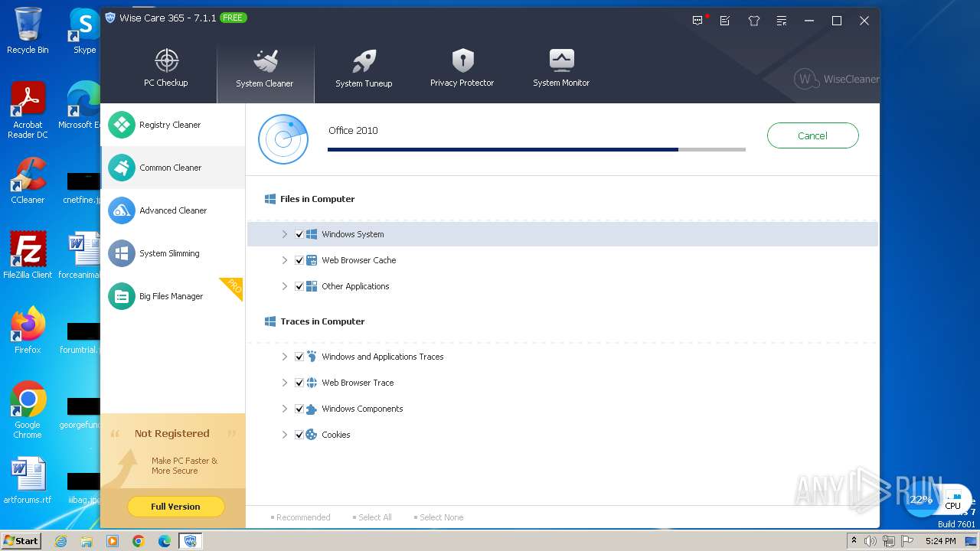Viewport: 980px width, 551px height.
Task: Click the Select All link
Action: pyautogui.click(x=372, y=517)
